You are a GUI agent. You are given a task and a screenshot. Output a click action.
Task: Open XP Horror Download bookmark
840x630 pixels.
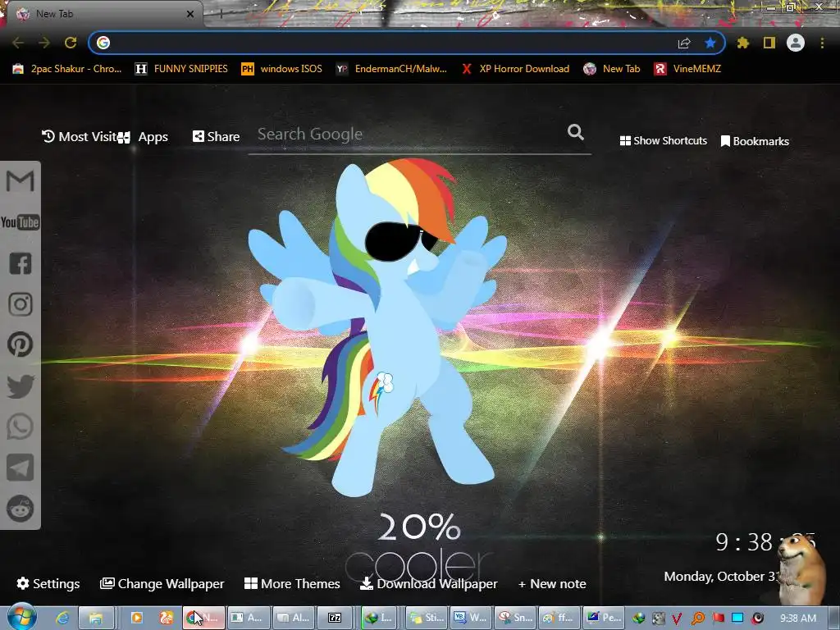515,69
